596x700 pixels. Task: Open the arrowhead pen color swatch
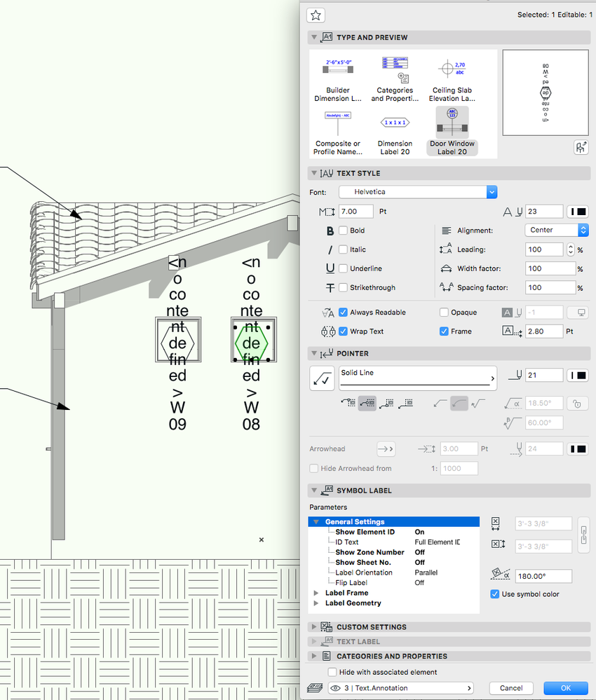578,448
